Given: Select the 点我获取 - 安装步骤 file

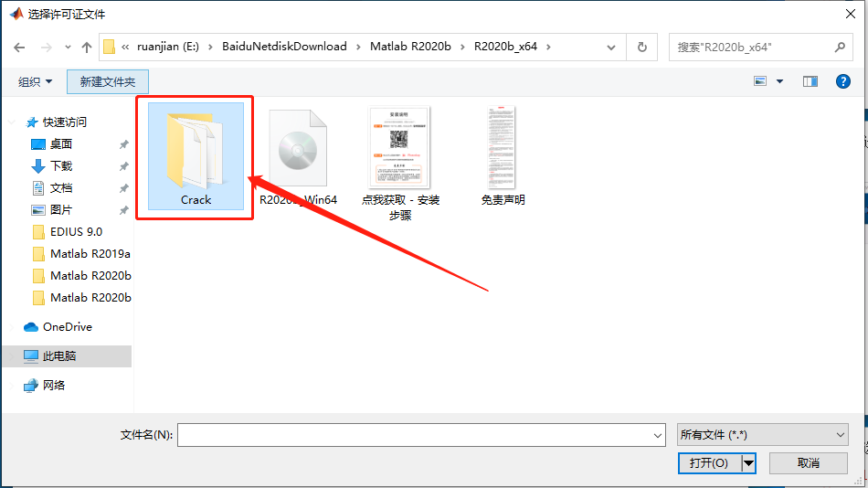Looking at the screenshot, I should coord(399,164).
